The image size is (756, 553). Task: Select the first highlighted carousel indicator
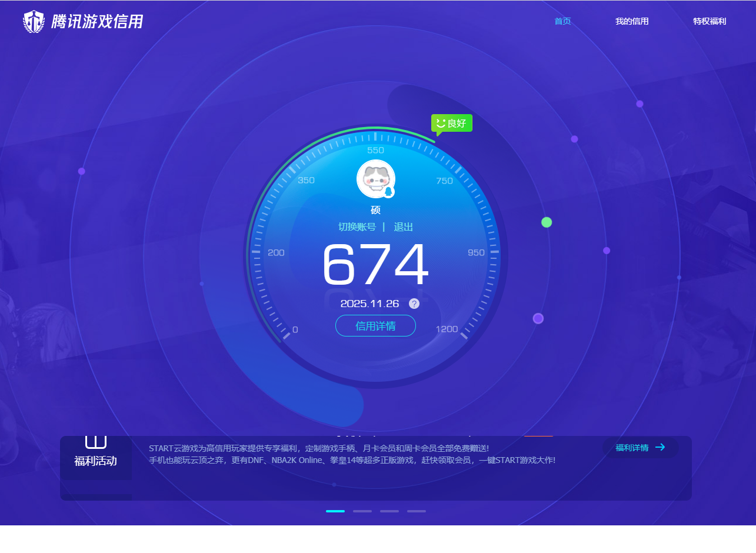click(335, 511)
